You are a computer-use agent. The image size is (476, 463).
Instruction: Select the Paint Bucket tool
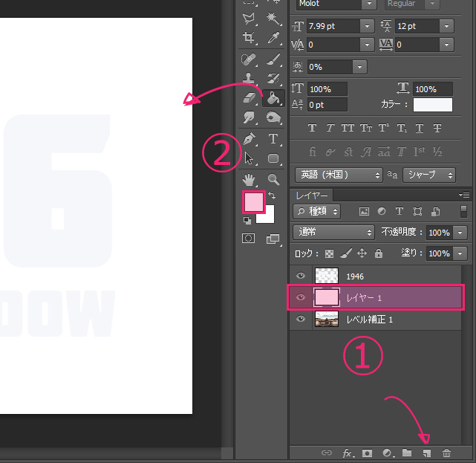[273, 98]
